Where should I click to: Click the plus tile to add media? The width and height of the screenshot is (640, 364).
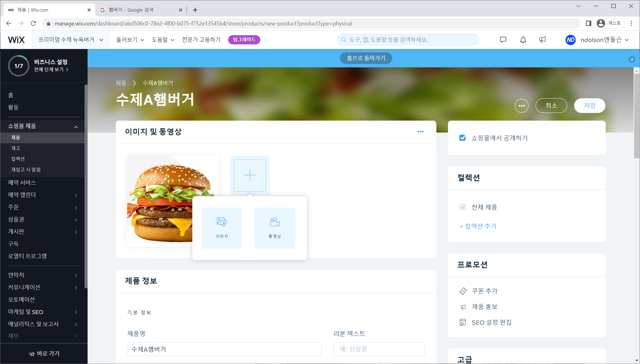pos(250,175)
